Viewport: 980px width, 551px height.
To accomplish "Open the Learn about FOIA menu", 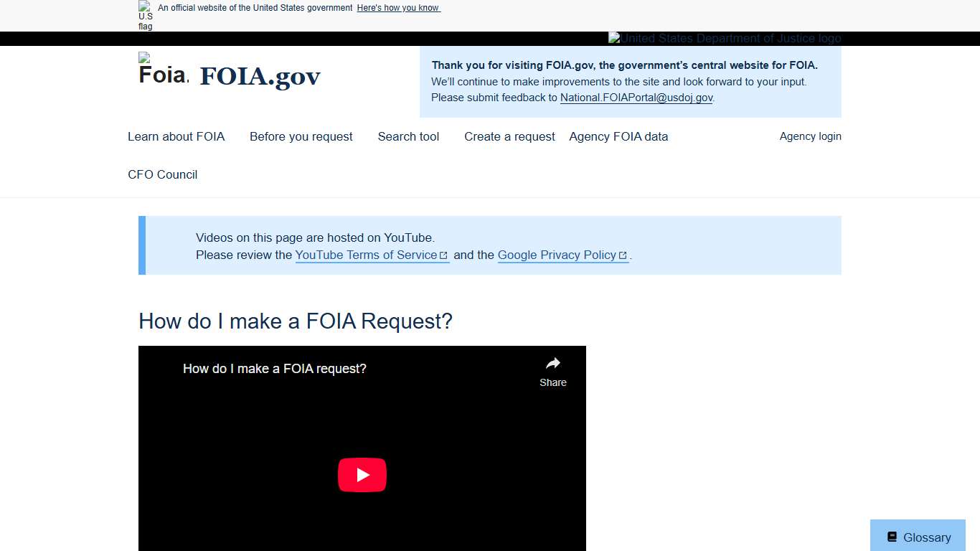I will (x=176, y=136).
